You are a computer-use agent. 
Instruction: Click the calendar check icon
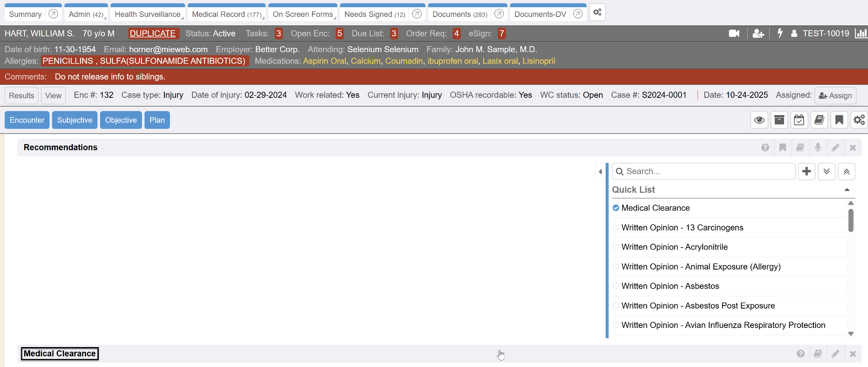click(x=799, y=120)
